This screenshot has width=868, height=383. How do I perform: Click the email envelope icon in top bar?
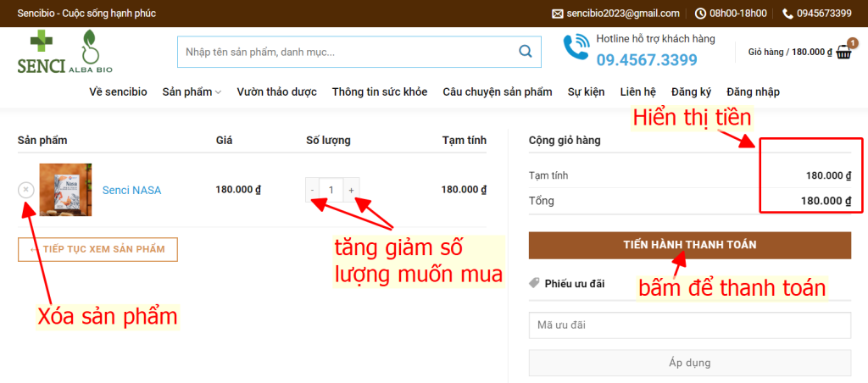tap(558, 14)
